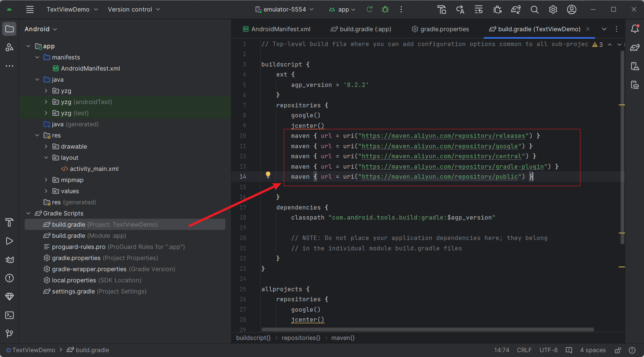Click the intention lightbulb on line 14
The width and height of the screenshot is (644, 357).
pos(268,175)
